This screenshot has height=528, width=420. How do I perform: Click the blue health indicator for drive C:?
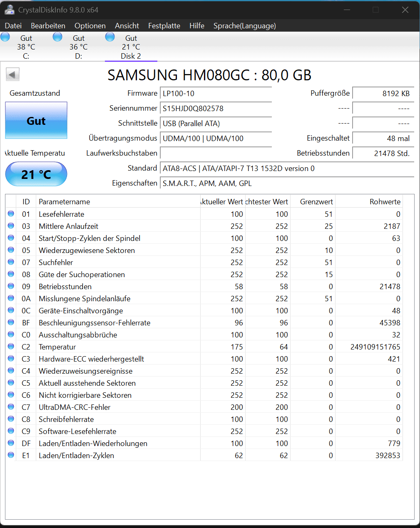[x=5, y=37]
